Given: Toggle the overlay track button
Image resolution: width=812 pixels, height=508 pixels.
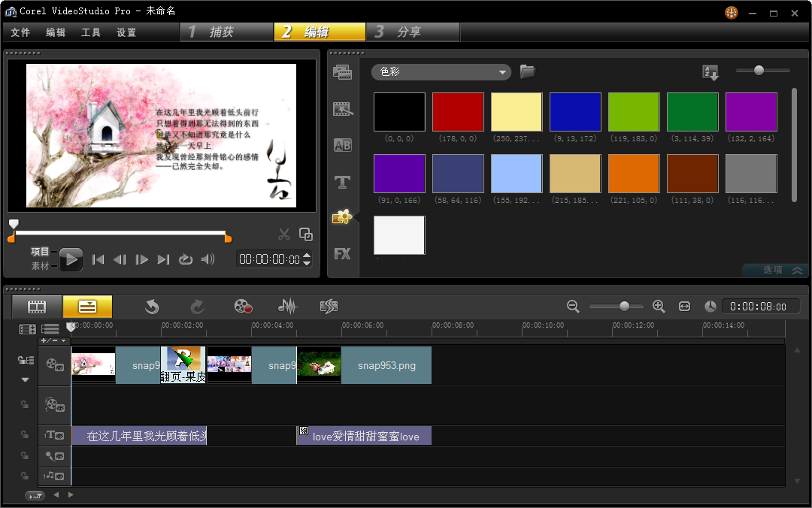Looking at the screenshot, I should point(55,405).
